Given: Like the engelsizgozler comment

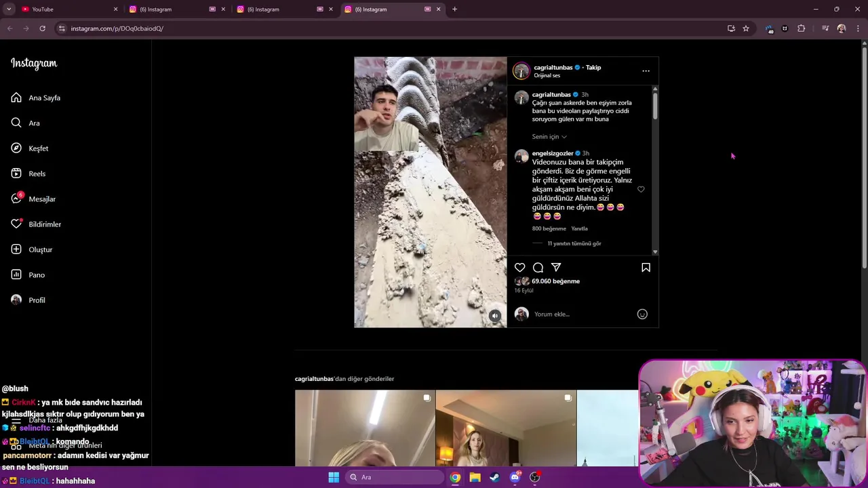Looking at the screenshot, I should (641, 189).
